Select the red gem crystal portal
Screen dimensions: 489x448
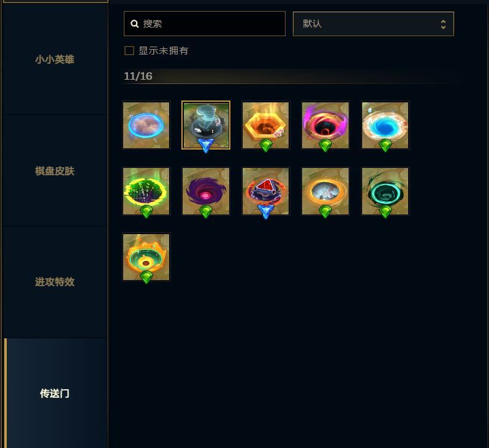[266, 191]
